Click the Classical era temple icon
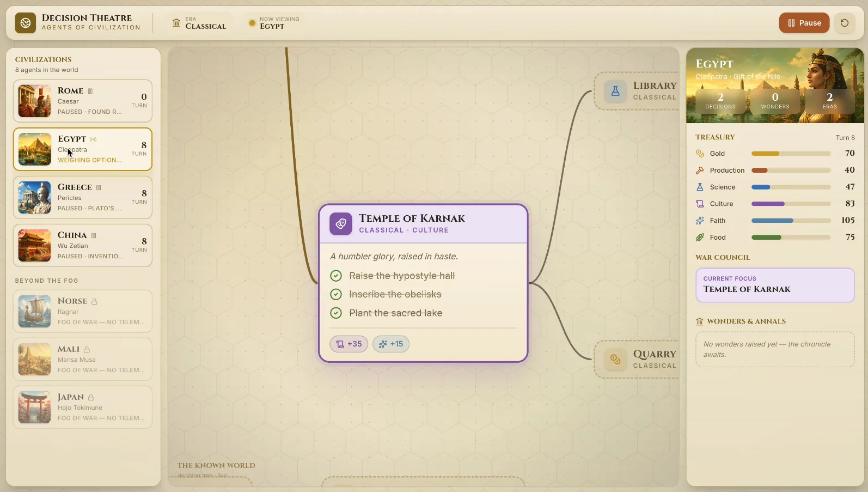 (176, 23)
